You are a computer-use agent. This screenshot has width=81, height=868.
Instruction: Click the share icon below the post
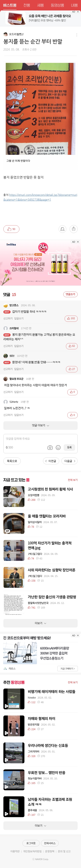[x=74, y=229]
